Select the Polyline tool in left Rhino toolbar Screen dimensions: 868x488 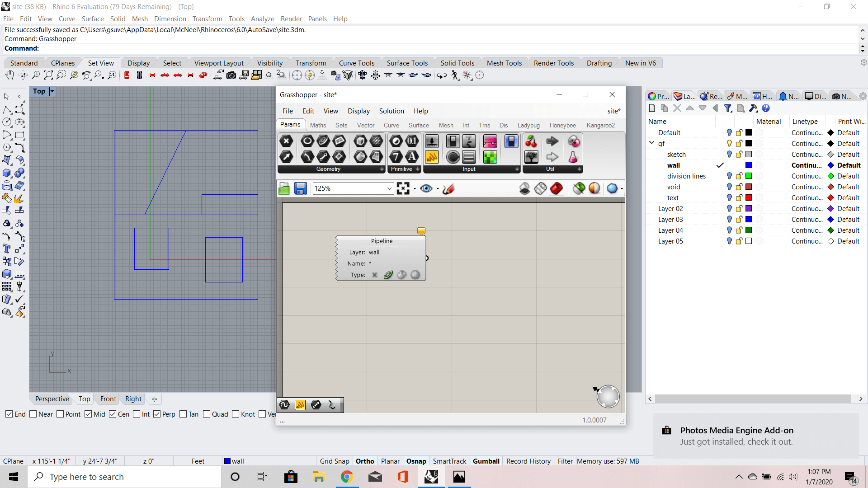(7, 110)
